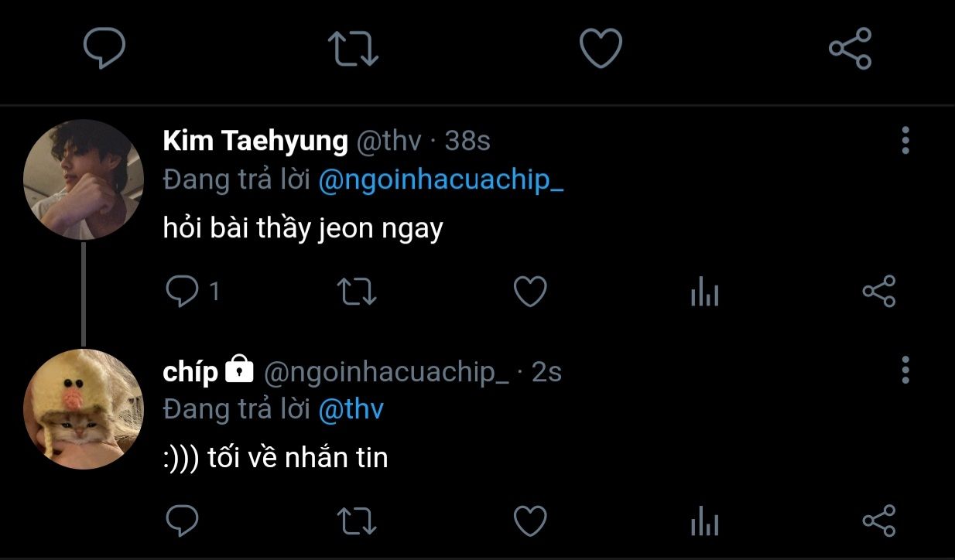Like chíp's tweet with heart
955x560 pixels.
point(530,521)
